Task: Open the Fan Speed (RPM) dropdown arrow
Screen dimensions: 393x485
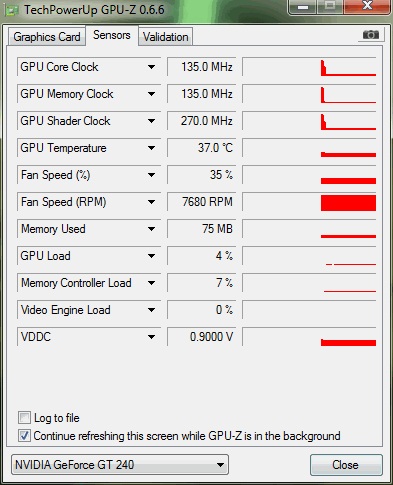Action: (151, 202)
